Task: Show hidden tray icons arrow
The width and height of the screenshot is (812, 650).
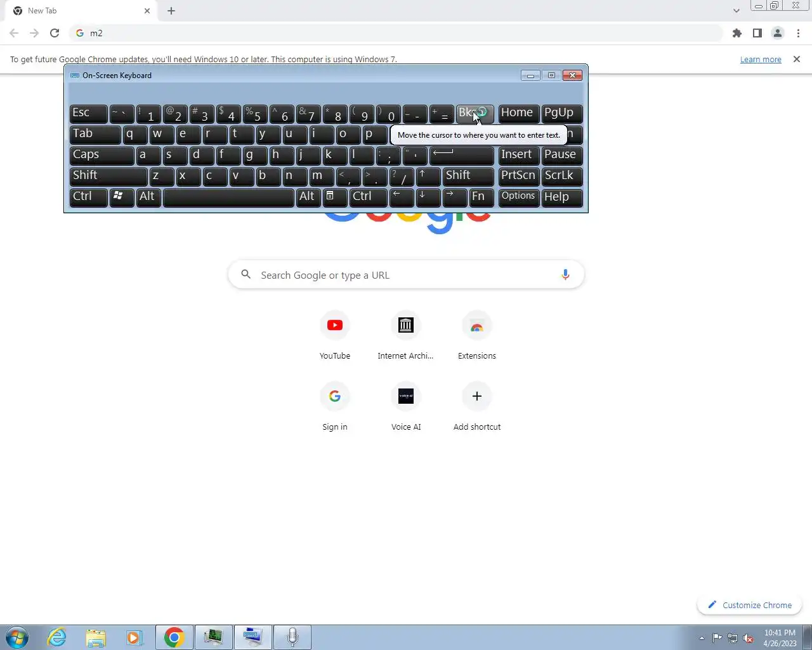Action: [702, 638]
